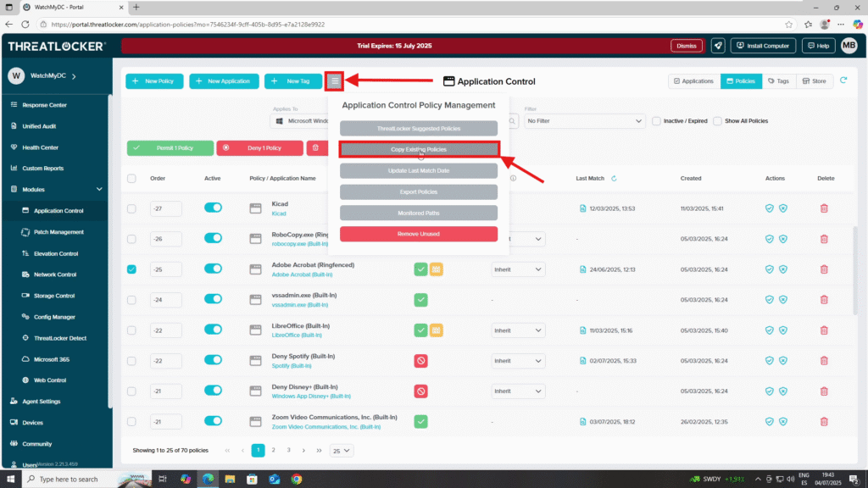The width and height of the screenshot is (868, 488).
Task: Click the New Application button
Action: pyautogui.click(x=224, y=81)
